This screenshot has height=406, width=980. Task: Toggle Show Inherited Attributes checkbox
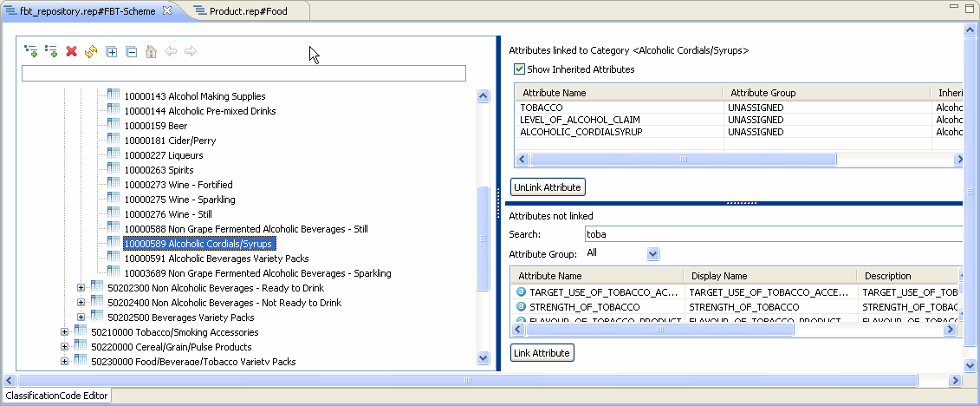[x=519, y=69]
